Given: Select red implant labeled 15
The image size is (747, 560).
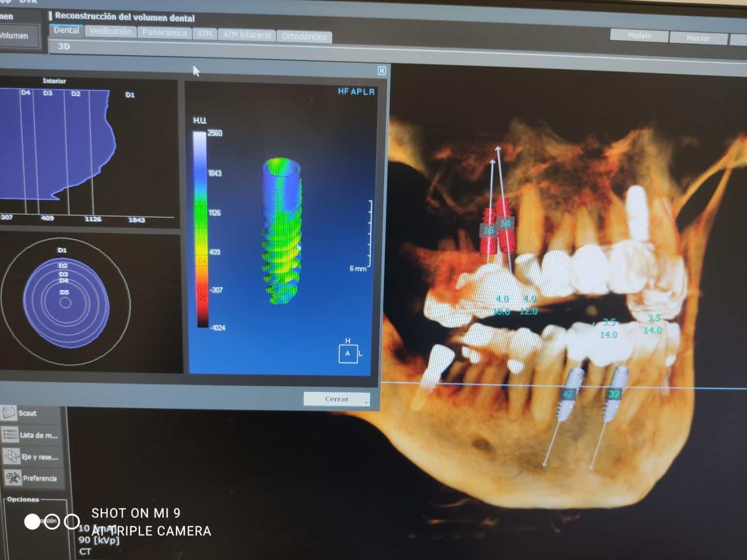Looking at the screenshot, I should [x=489, y=231].
